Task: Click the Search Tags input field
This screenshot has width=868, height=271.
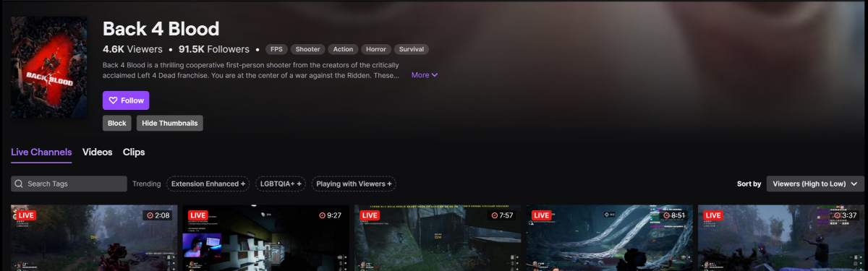Action: coord(69,184)
